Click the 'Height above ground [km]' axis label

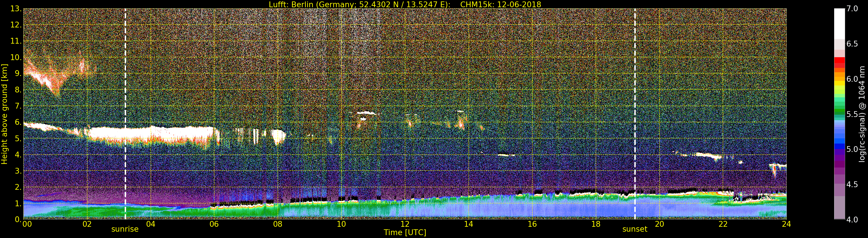pyautogui.click(x=4, y=114)
